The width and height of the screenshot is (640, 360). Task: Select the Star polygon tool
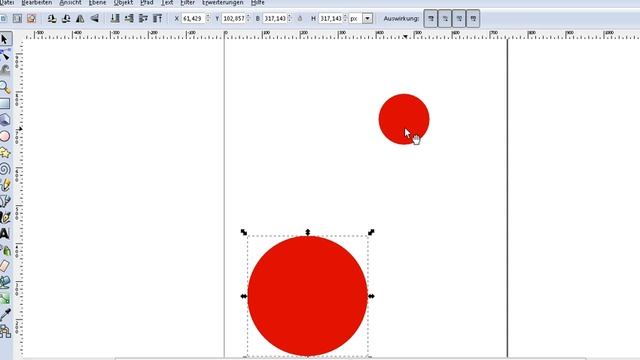tap(5, 153)
